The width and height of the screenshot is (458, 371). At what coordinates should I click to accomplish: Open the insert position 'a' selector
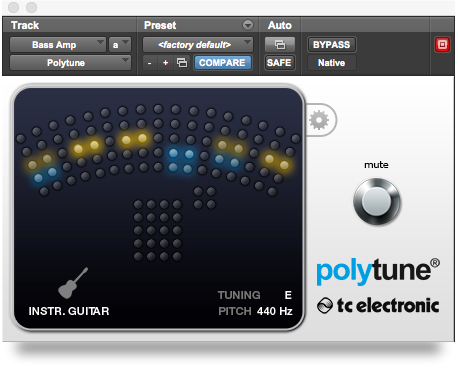tap(120, 45)
